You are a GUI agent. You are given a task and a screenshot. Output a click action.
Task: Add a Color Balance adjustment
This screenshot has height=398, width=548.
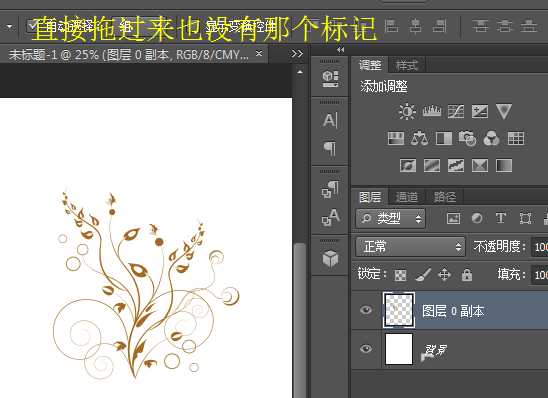coord(419,138)
